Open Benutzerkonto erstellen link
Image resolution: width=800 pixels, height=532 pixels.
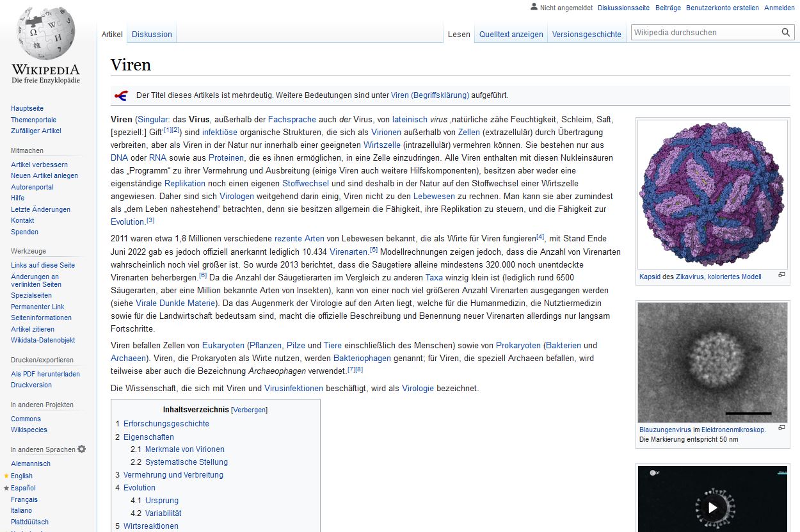click(722, 8)
